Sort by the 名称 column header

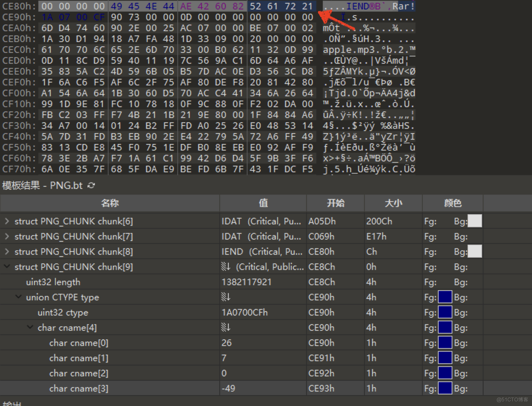tap(110, 203)
